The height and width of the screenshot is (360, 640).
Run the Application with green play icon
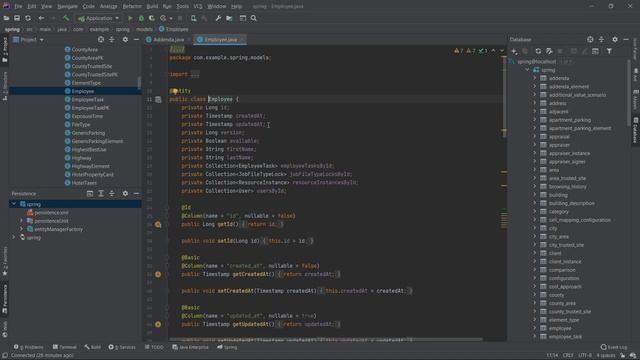[x=130, y=18]
